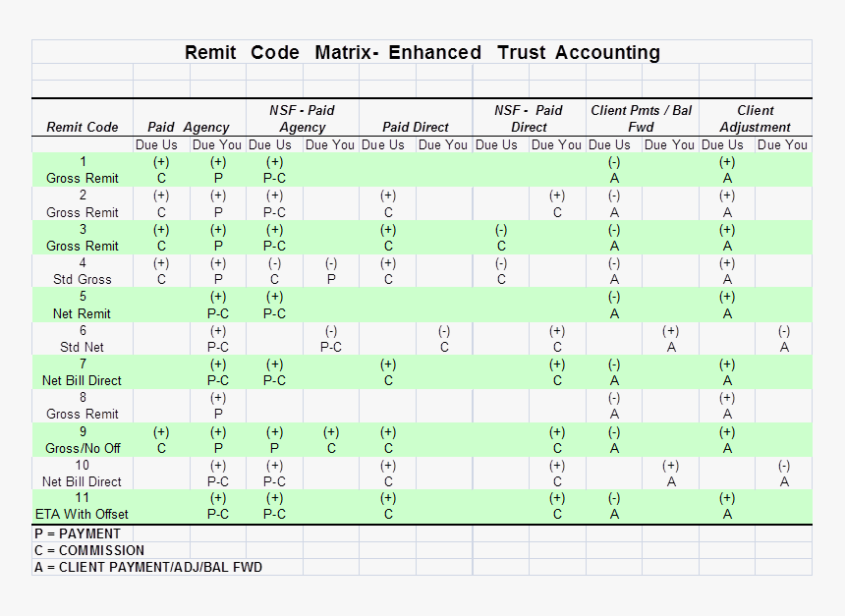Select the Paid Agency header cell
This screenshot has height=616, width=845.
(x=189, y=128)
